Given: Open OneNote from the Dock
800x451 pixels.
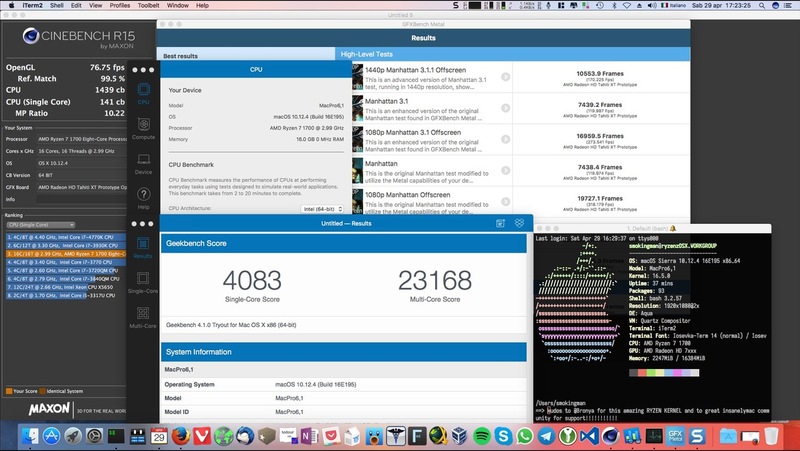Looking at the screenshot, I should 310,436.
